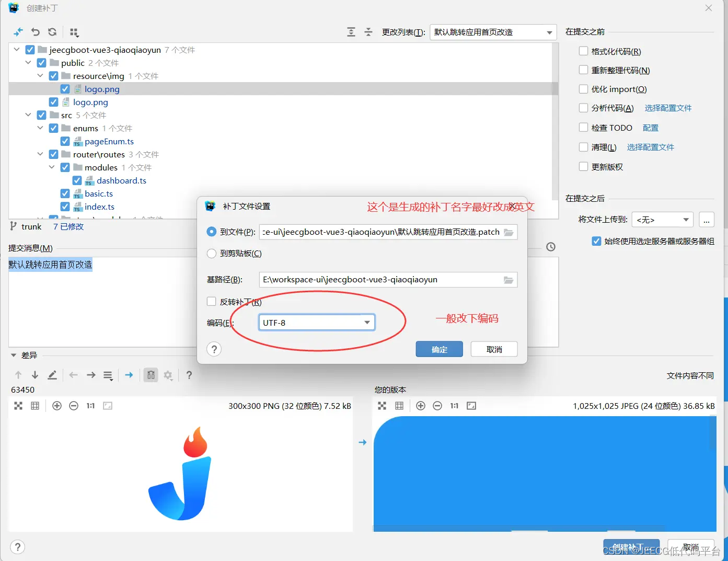The width and height of the screenshot is (728, 561).
Task: Toggle the diff viewer mode icon in the diff toolbar
Action: point(151,375)
